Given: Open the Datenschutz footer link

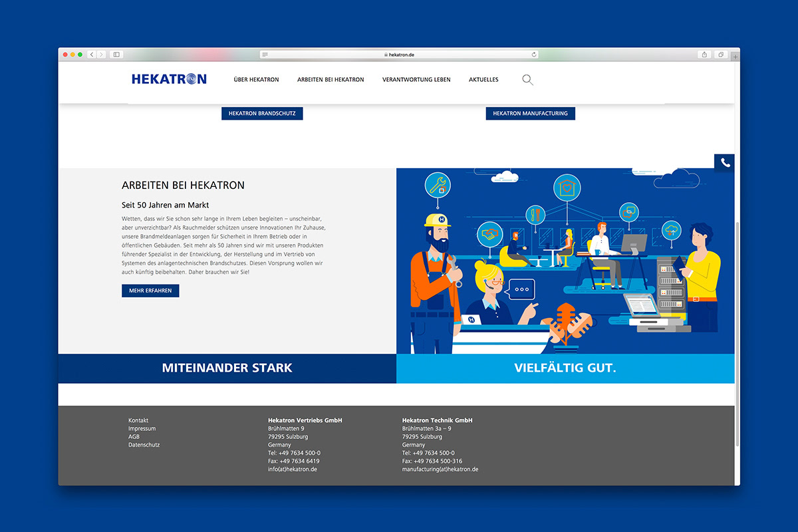Looking at the screenshot, I should (x=144, y=445).
